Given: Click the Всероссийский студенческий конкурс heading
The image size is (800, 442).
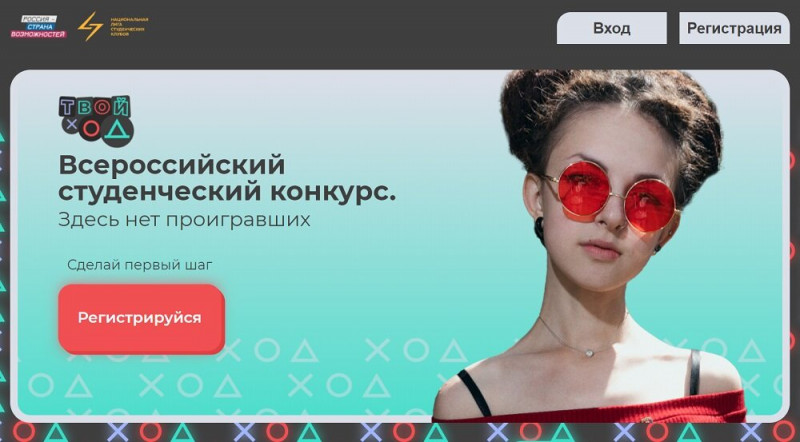Looking at the screenshot, I should [x=227, y=178].
